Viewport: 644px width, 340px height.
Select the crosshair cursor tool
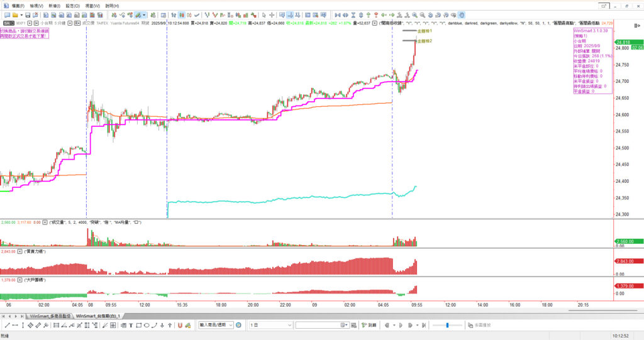tap(271, 14)
